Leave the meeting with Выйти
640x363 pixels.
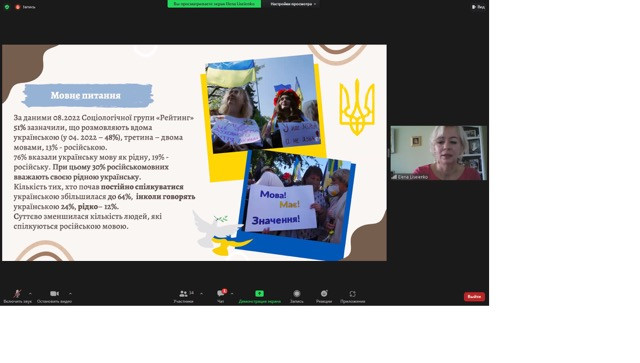(x=474, y=296)
